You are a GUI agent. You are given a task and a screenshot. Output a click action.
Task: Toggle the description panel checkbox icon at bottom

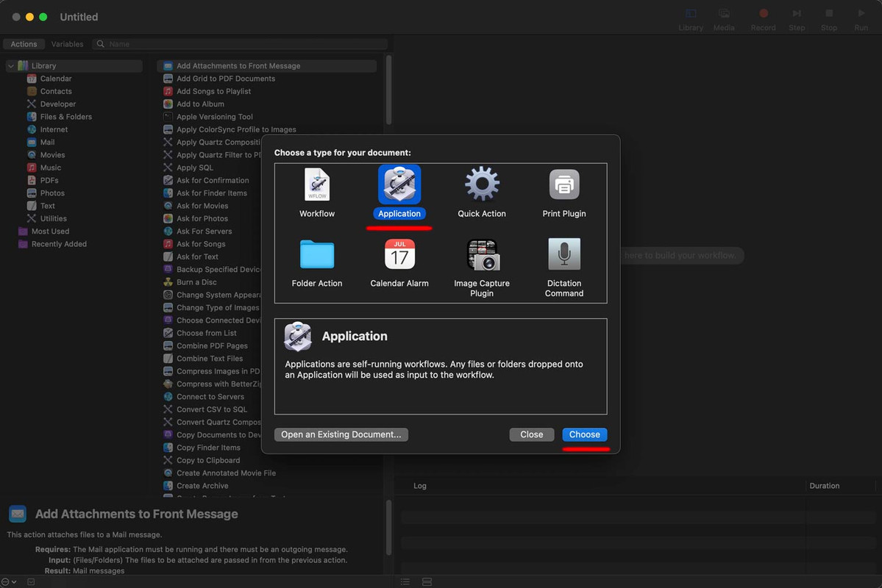[x=31, y=582]
